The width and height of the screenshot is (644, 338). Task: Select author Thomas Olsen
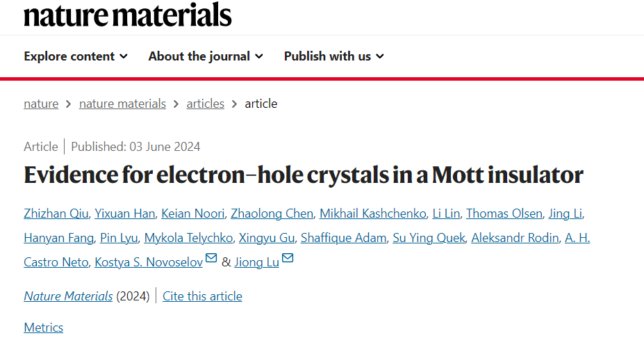504,214
